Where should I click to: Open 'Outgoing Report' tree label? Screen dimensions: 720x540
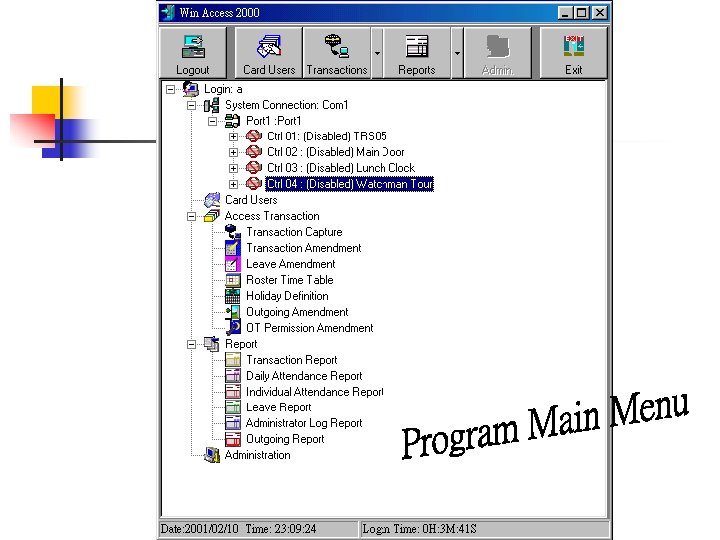[x=285, y=439]
